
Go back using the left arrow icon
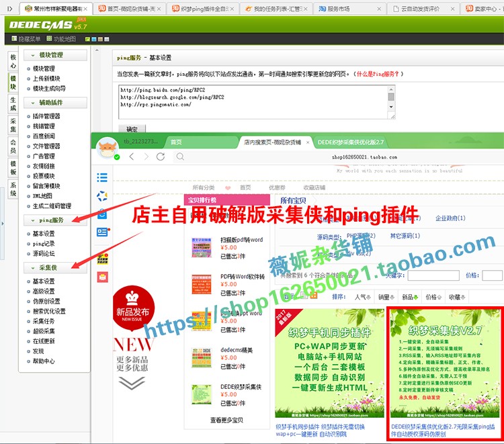[x=132, y=157]
